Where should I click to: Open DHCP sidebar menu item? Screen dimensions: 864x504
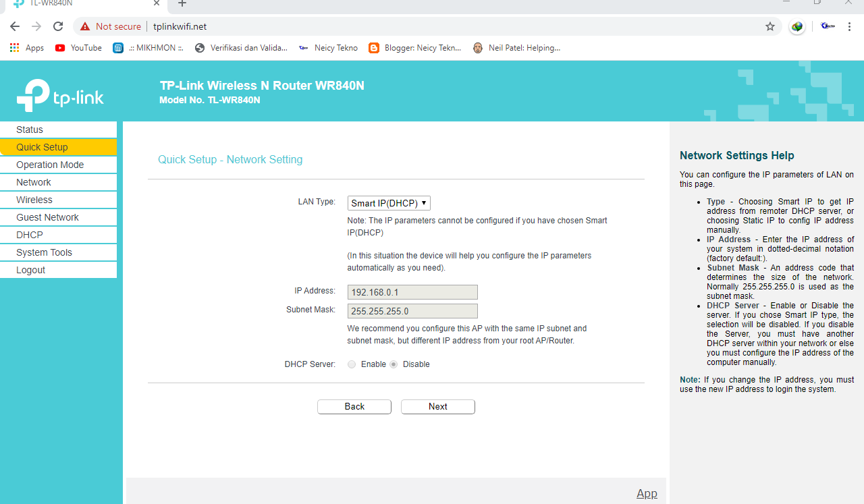click(x=58, y=235)
